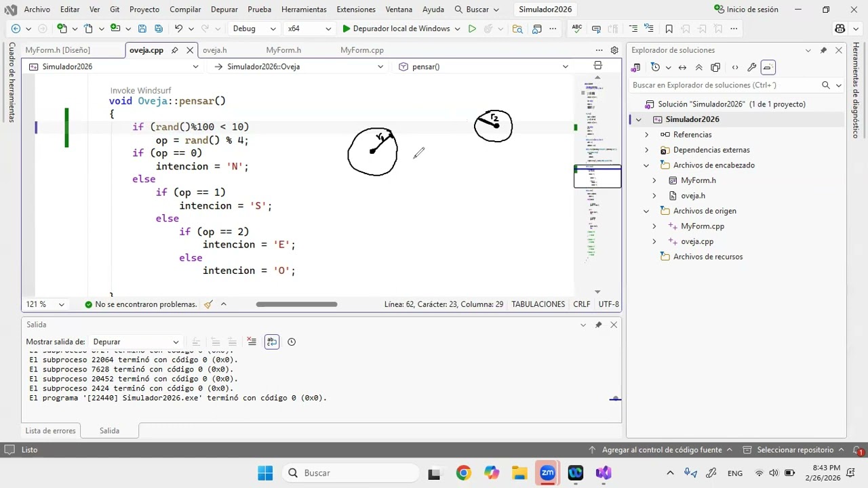Open the editor settings gear icon

coord(614,50)
